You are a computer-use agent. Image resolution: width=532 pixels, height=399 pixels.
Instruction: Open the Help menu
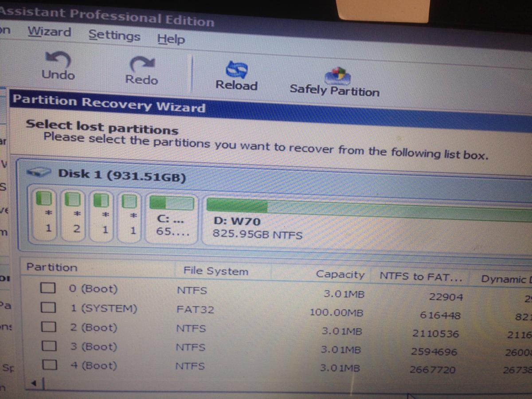tap(171, 39)
